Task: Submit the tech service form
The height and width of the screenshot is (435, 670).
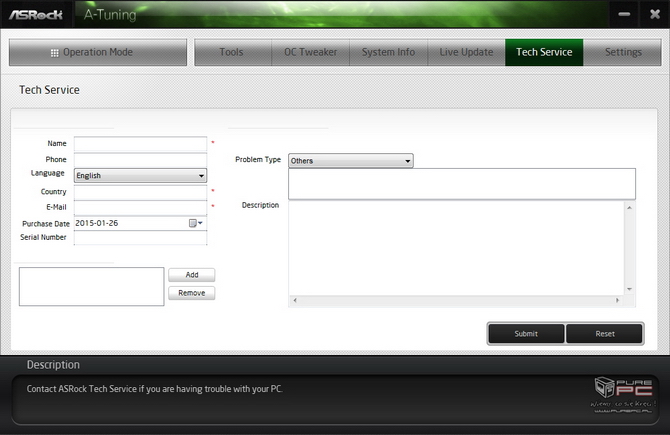Action: pyautogui.click(x=526, y=334)
